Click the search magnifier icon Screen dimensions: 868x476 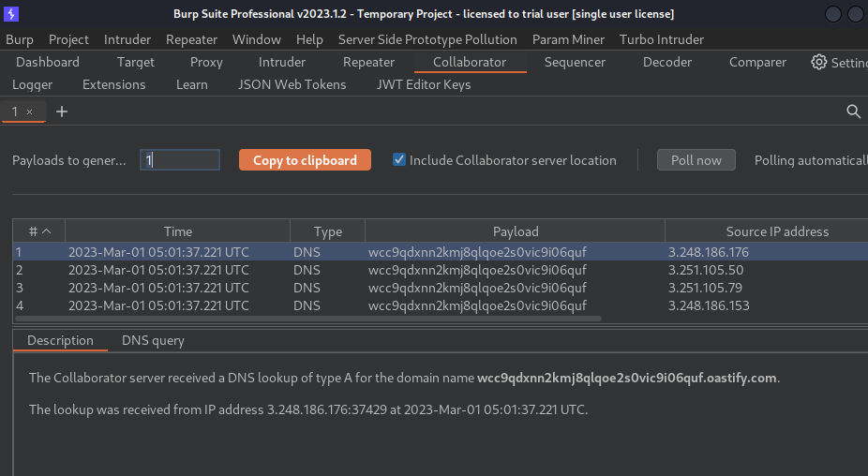(x=854, y=112)
